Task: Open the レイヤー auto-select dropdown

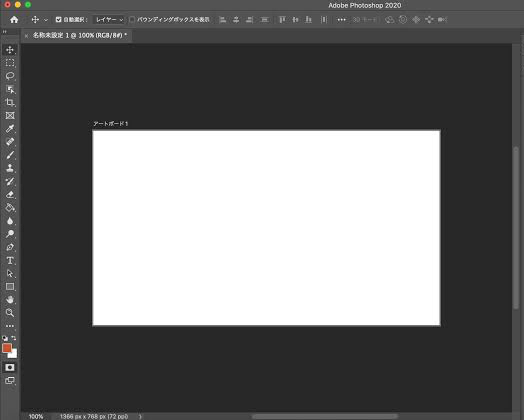Action: click(x=109, y=20)
